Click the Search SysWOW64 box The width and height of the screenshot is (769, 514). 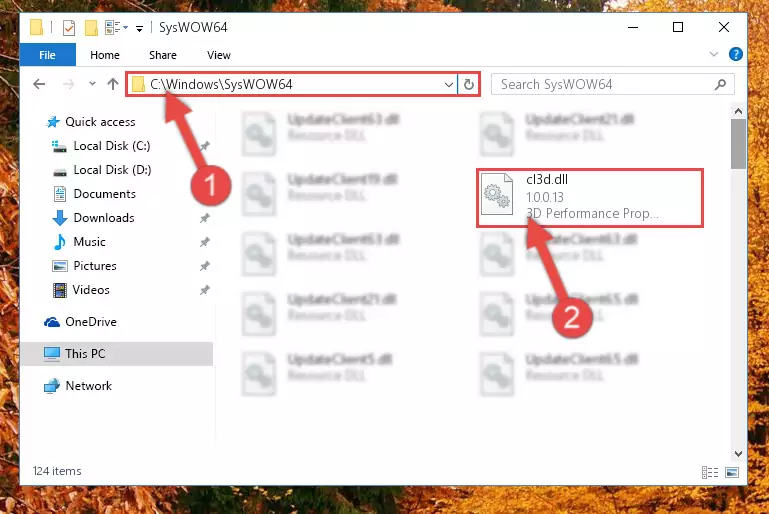click(x=612, y=84)
